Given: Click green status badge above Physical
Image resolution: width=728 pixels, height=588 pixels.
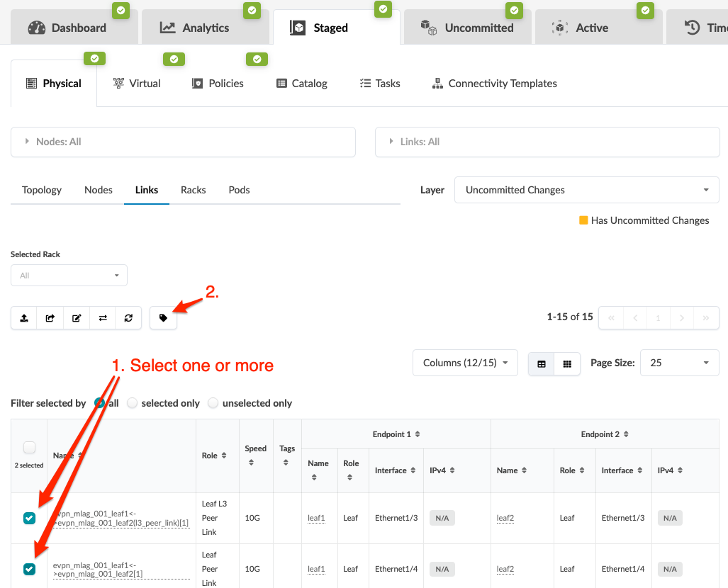Looking at the screenshot, I should click(95, 59).
